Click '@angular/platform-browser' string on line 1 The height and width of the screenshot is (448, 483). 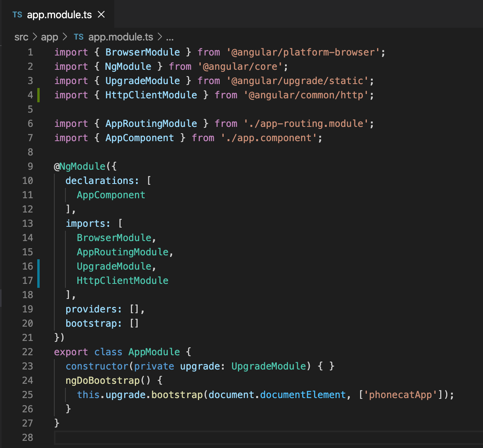point(303,52)
